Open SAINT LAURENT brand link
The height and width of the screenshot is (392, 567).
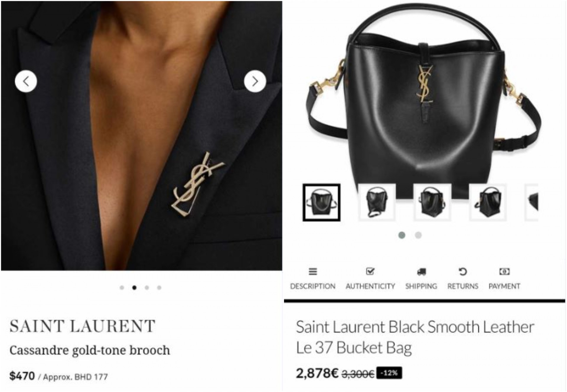click(82, 326)
